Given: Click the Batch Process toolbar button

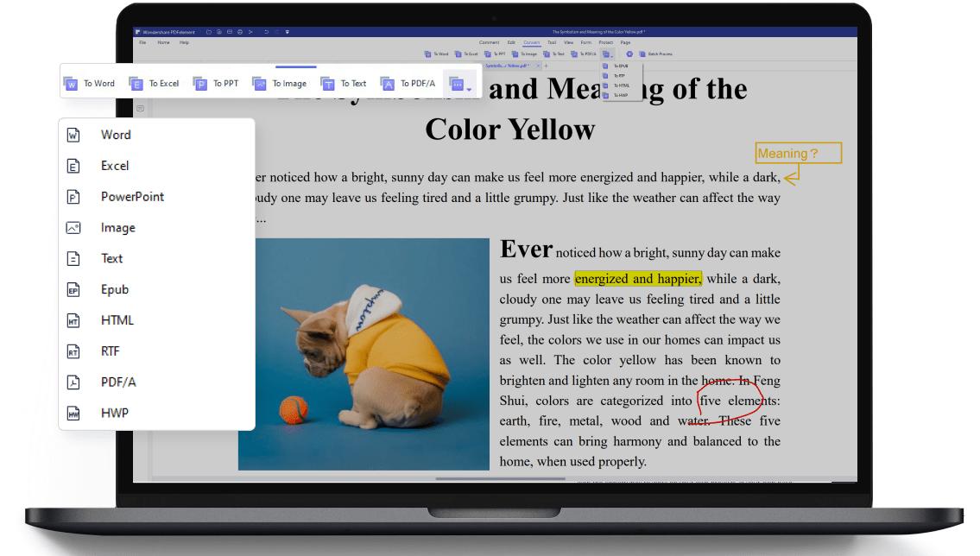Looking at the screenshot, I should tap(654, 54).
